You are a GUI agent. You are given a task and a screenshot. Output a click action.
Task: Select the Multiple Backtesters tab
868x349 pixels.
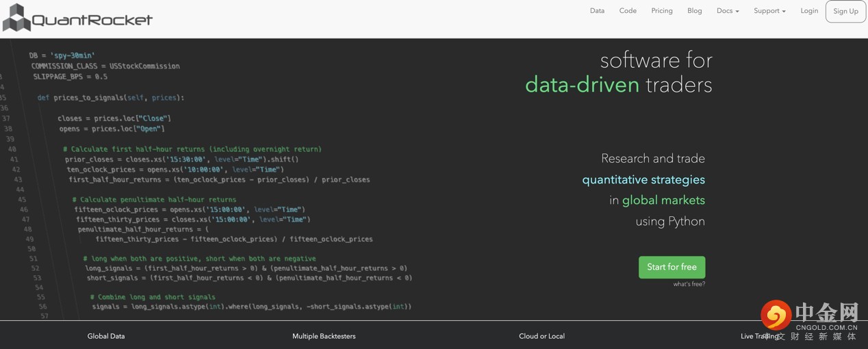coord(324,336)
